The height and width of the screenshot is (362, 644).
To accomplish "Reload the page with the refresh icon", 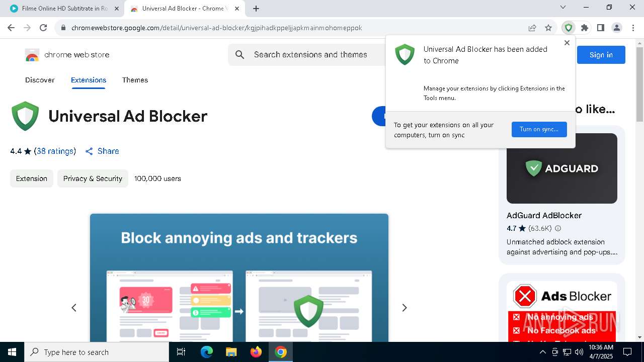I will click(43, 28).
